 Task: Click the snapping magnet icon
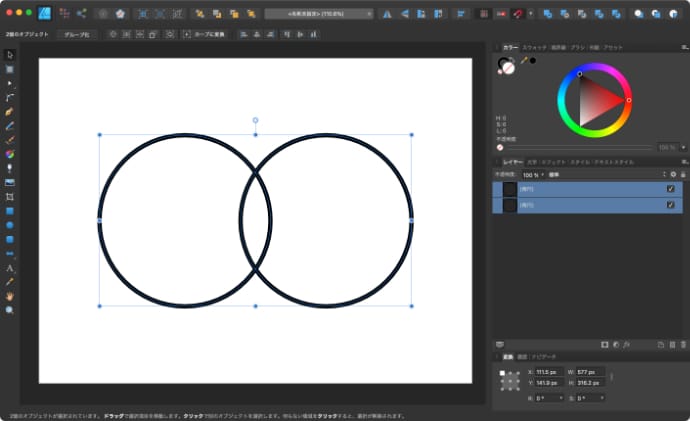518,14
